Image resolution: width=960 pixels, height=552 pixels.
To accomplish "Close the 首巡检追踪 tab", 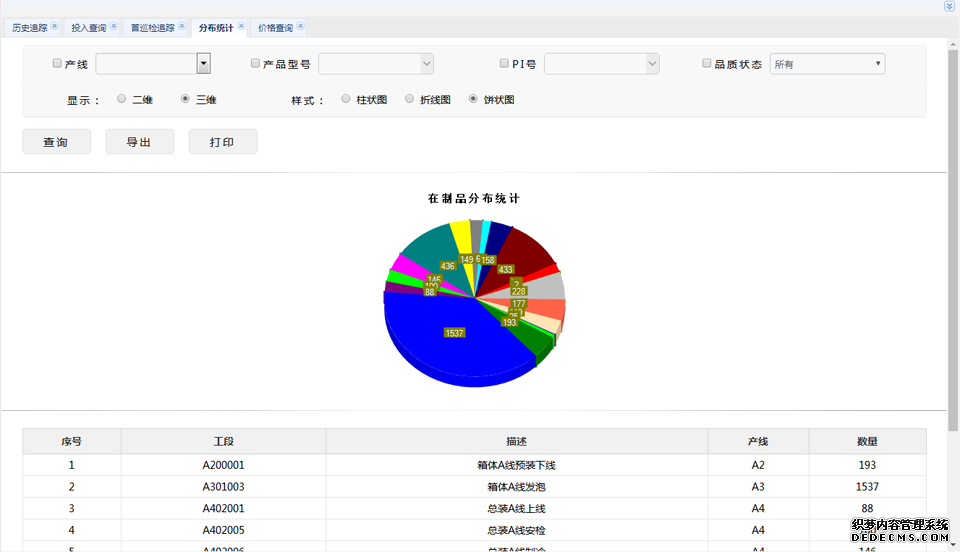I will click(182, 27).
